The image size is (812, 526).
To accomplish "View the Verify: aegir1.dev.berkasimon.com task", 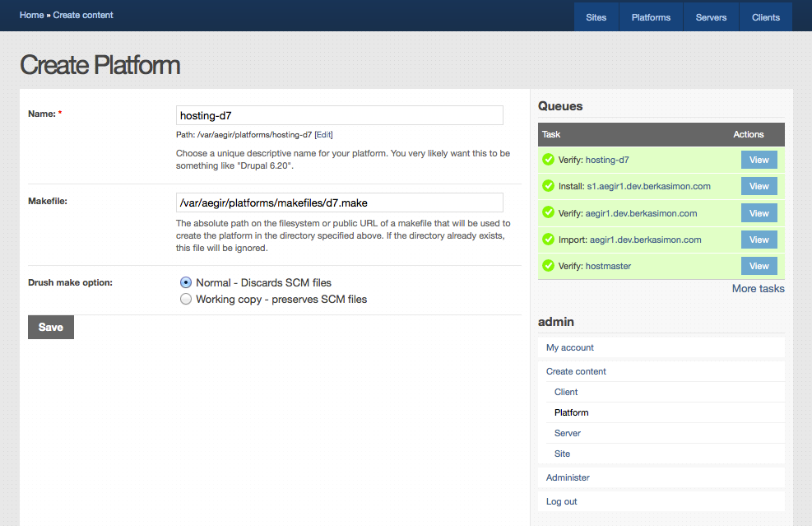I will [x=759, y=213].
